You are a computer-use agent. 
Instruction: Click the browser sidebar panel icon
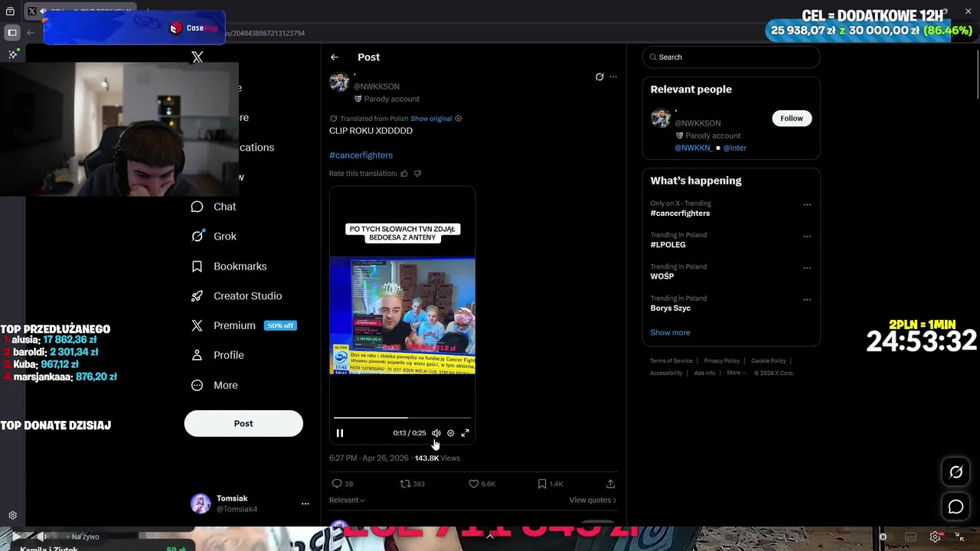[12, 33]
